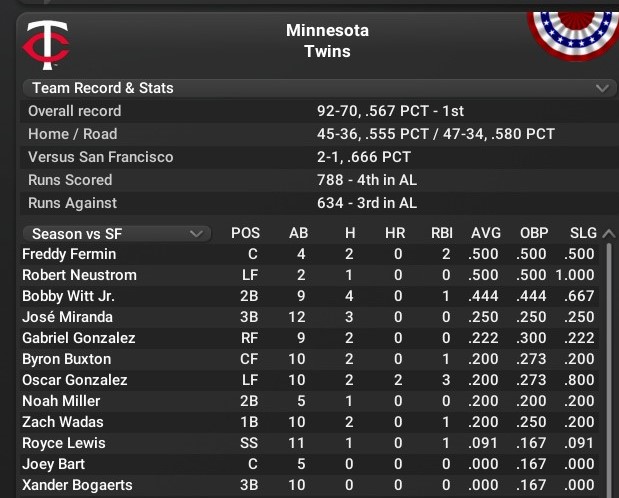The width and height of the screenshot is (619, 498).
Task: Sort the table by AVG column
Action: click(x=486, y=233)
